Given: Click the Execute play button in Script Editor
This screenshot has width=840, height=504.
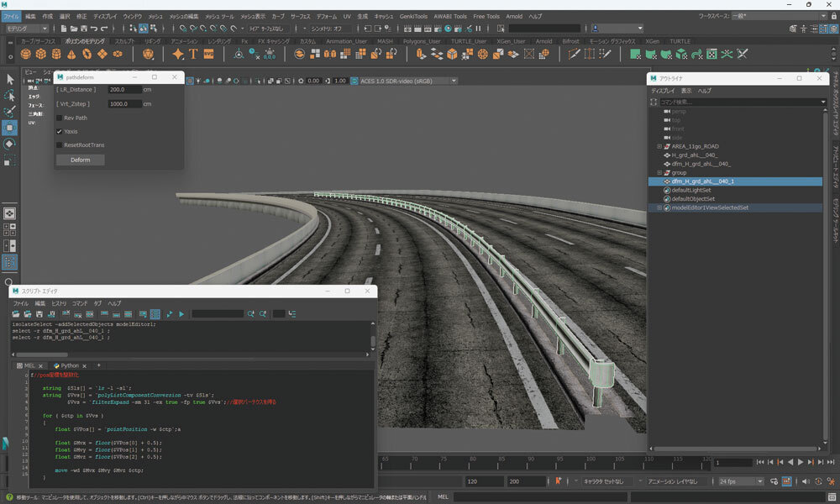Looking at the screenshot, I should coord(181,314).
